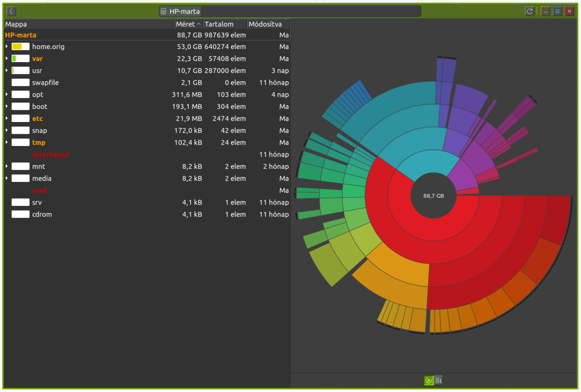Click the 172,0 kB size value
The height and width of the screenshot is (392, 581).
[x=188, y=131]
